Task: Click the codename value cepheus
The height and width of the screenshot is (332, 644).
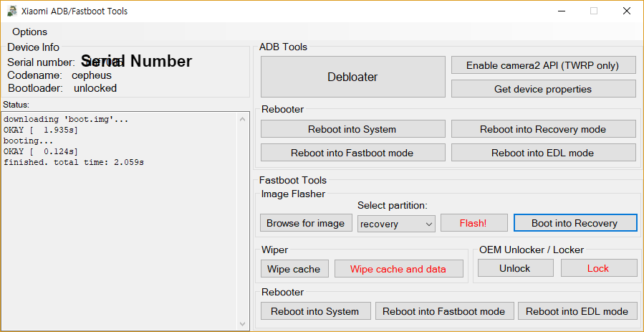Action: (92, 75)
